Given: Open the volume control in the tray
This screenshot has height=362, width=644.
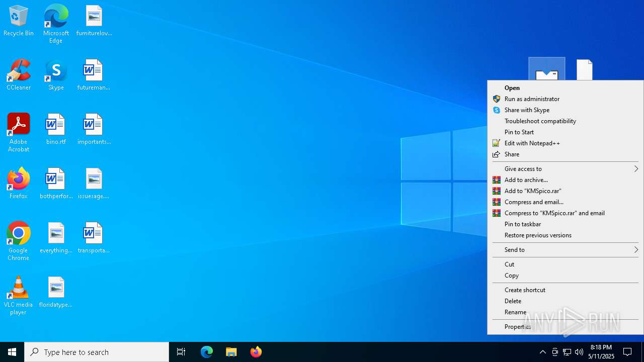Looking at the screenshot, I should tap(579, 352).
